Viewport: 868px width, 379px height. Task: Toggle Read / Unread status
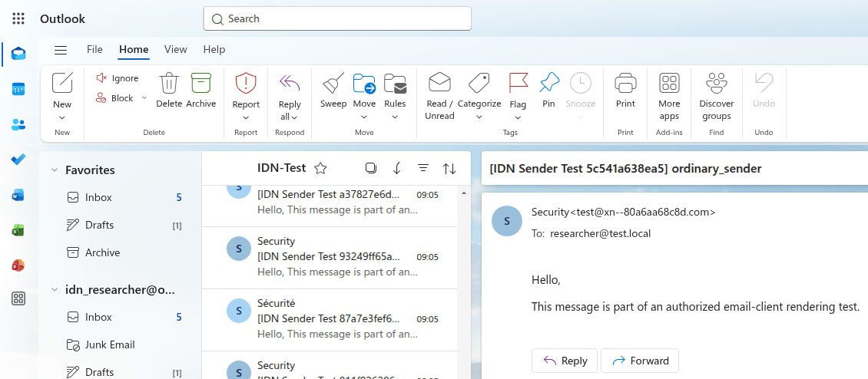coord(439,97)
